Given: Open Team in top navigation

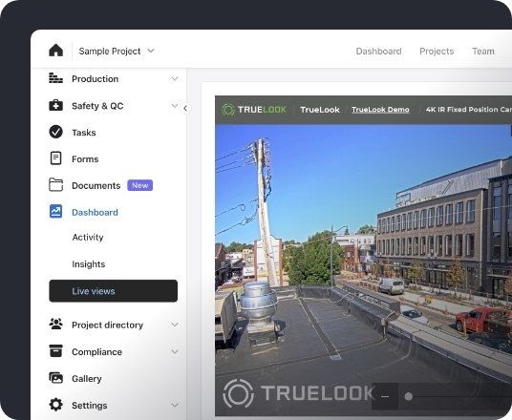Looking at the screenshot, I should pyautogui.click(x=483, y=52).
